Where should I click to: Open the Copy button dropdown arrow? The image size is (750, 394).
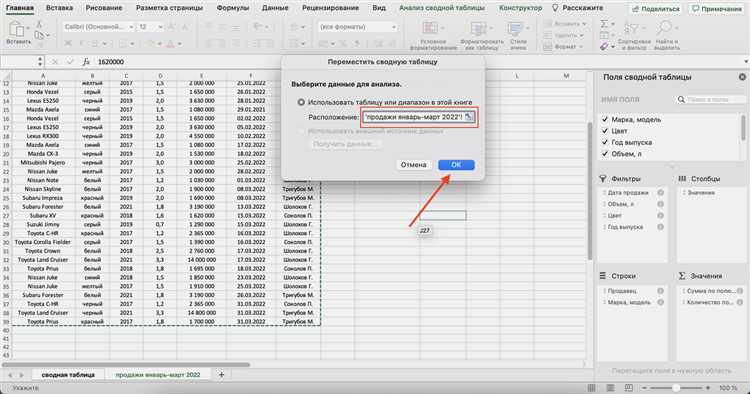[x=48, y=35]
